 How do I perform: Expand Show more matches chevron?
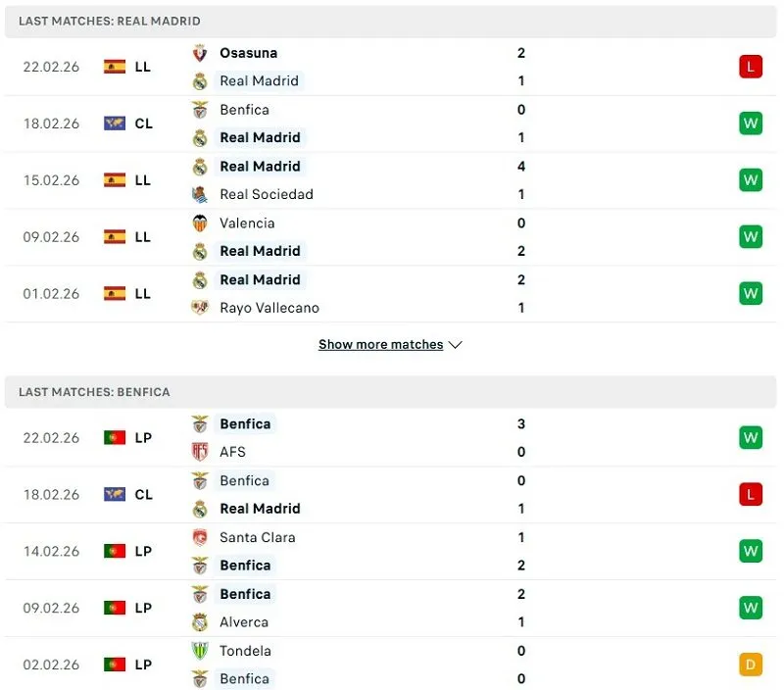pos(455,345)
